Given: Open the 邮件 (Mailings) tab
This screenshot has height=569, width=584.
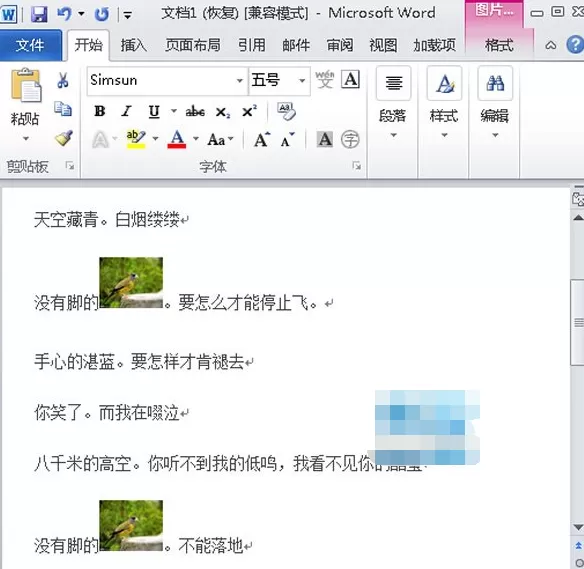Looking at the screenshot, I should tap(296, 45).
